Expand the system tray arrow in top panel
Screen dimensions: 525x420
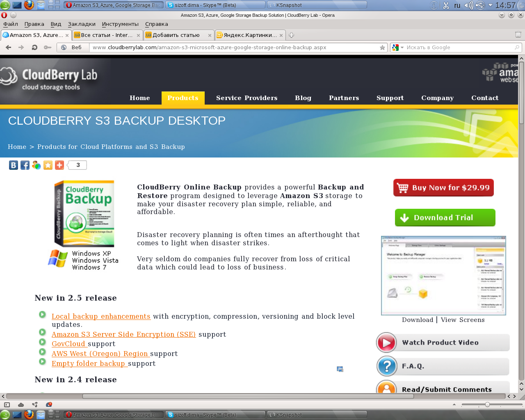click(490, 5)
